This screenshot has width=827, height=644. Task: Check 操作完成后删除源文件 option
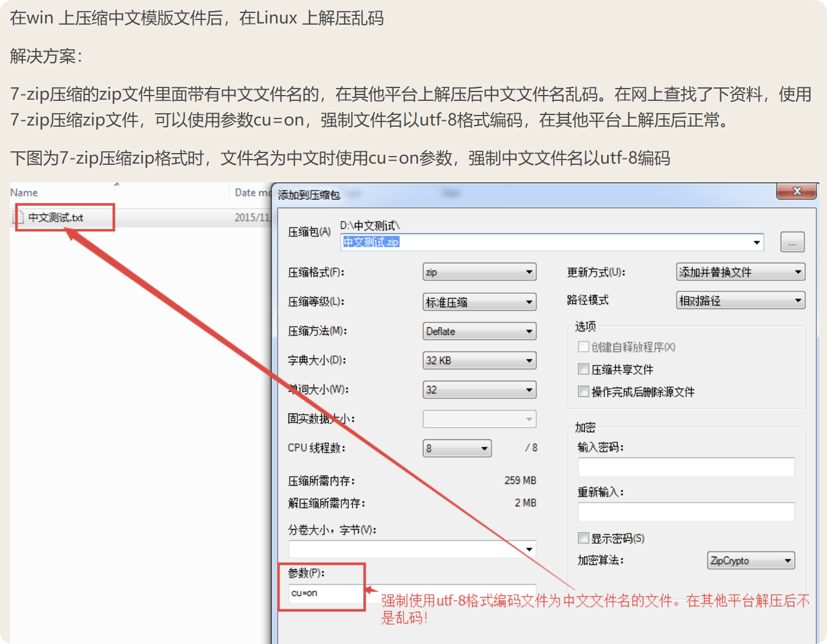pyautogui.click(x=584, y=392)
